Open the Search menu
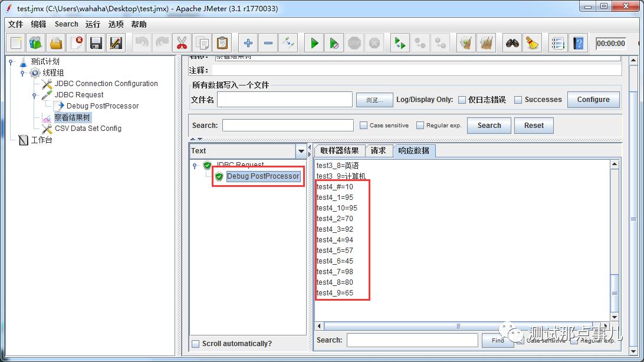This screenshot has height=362, width=644. click(67, 24)
